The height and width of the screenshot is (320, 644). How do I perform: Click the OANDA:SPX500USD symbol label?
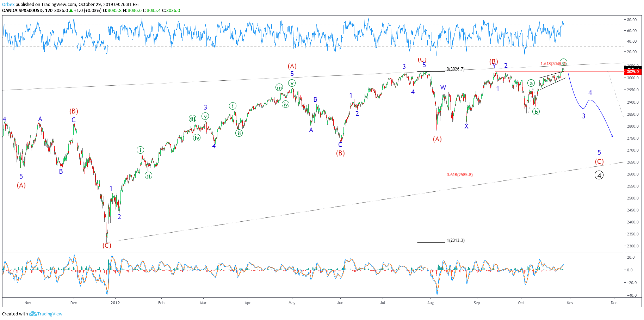23,11
